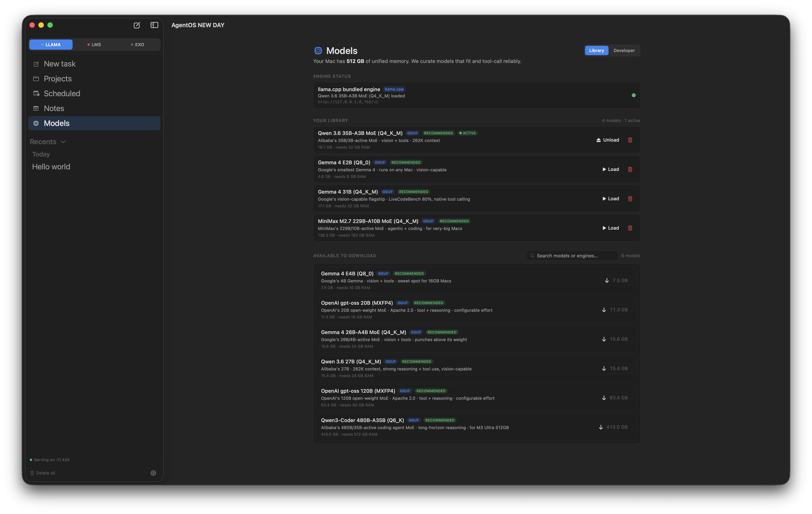Download Gemma 4 E4B 7.5 GB

616,280
